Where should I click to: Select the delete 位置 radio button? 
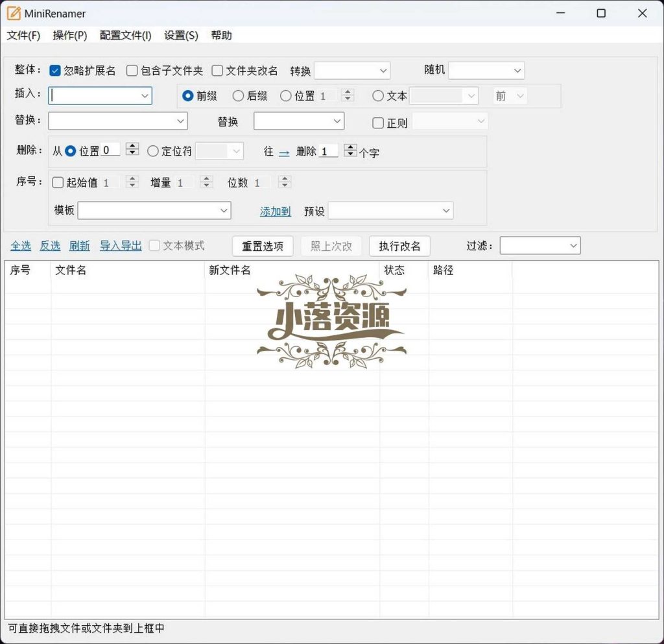point(70,151)
